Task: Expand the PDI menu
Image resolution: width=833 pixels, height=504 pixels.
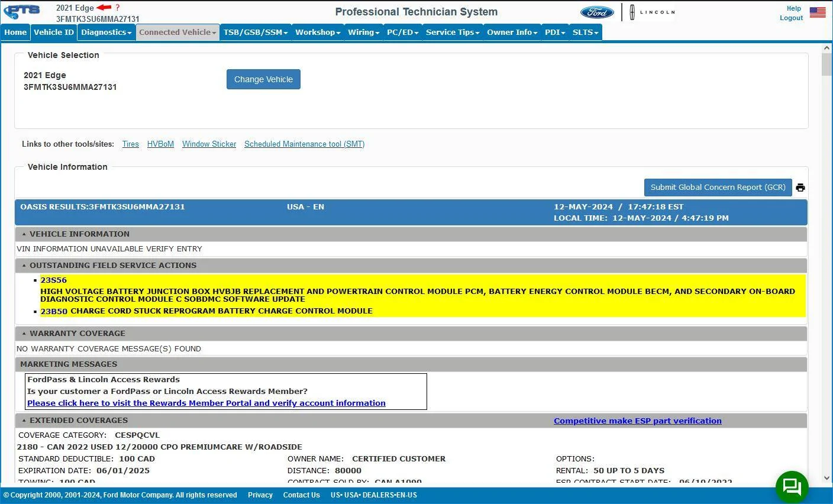Action: [x=555, y=33]
